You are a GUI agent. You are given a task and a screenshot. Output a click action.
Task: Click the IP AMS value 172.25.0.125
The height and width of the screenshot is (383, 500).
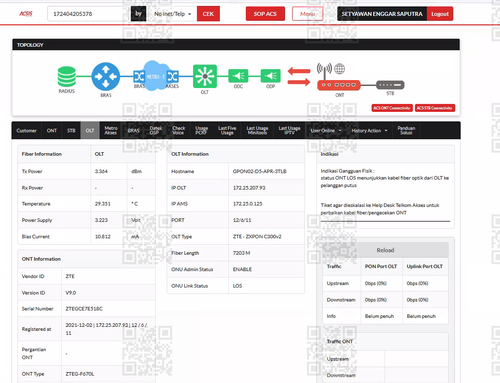coord(247,204)
